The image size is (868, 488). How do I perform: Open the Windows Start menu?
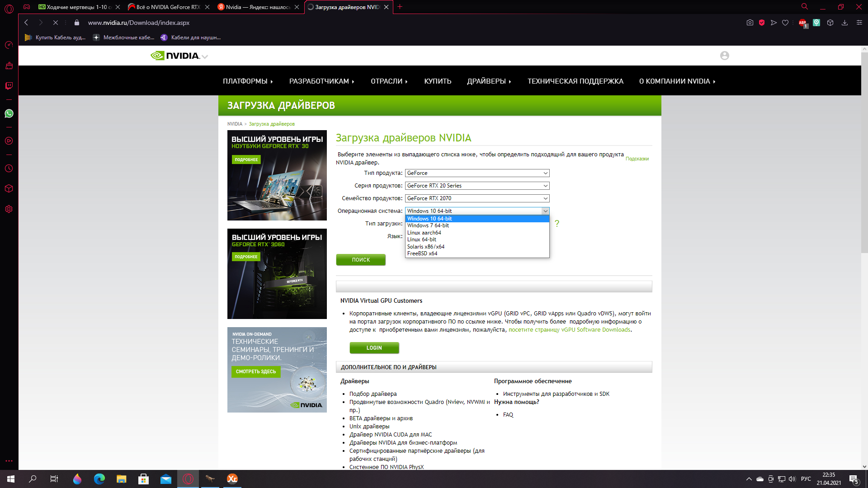tap(11, 479)
